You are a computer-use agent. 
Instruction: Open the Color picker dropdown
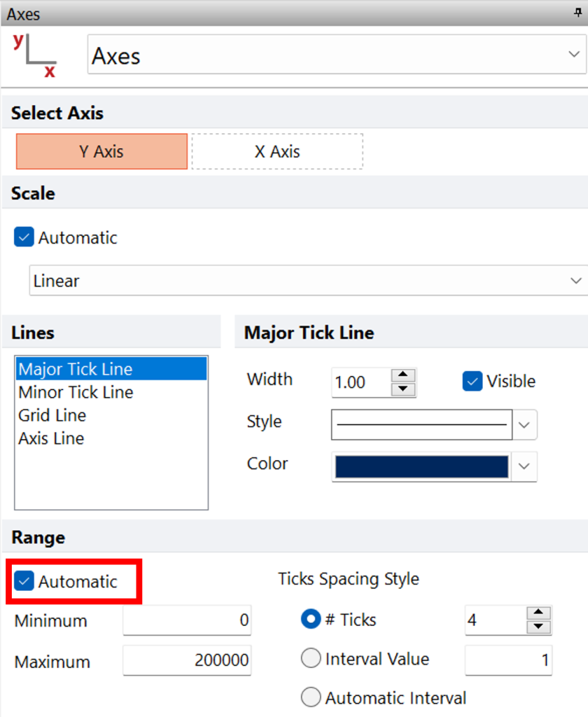tap(524, 466)
